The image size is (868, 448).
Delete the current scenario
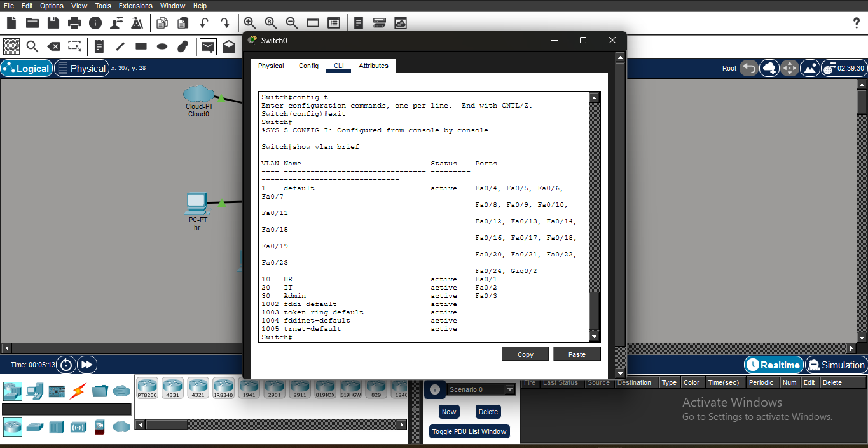click(488, 412)
